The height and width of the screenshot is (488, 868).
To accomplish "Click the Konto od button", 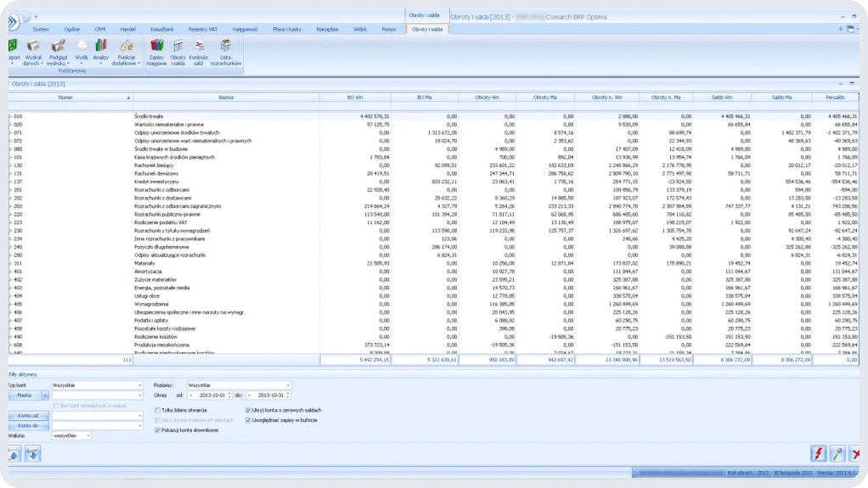I will [26, 415].
